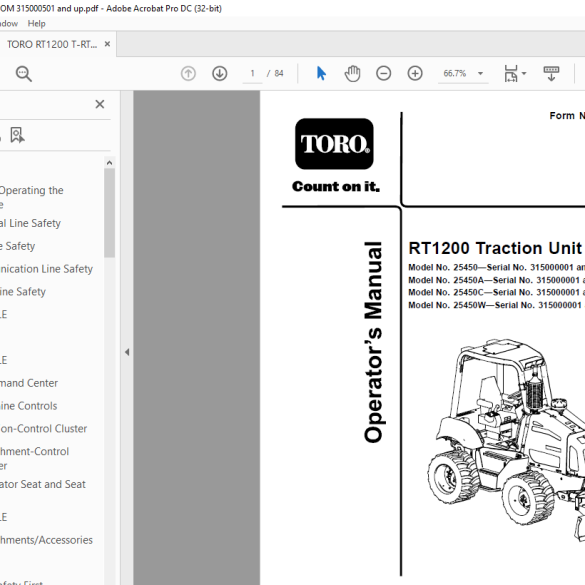
Task: Open the zoom level dropdown arrow
Action: (481, 73)
